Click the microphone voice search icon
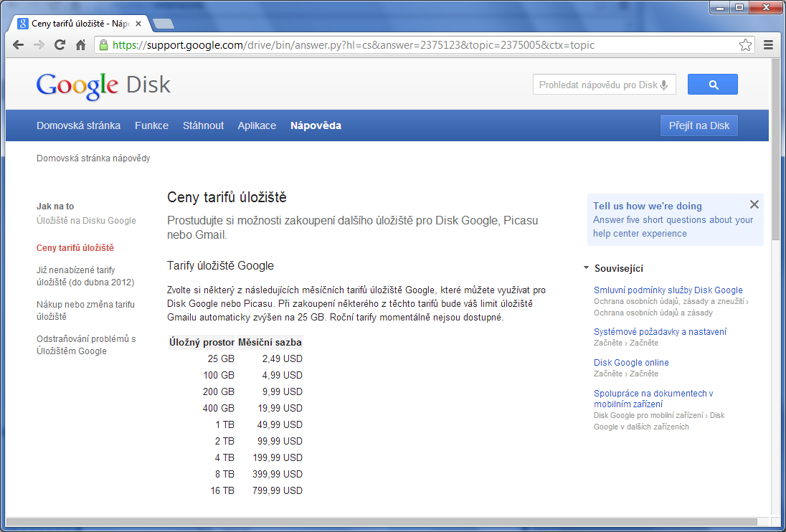Screen dimensions: 786x532 click(x=663, y=85)
